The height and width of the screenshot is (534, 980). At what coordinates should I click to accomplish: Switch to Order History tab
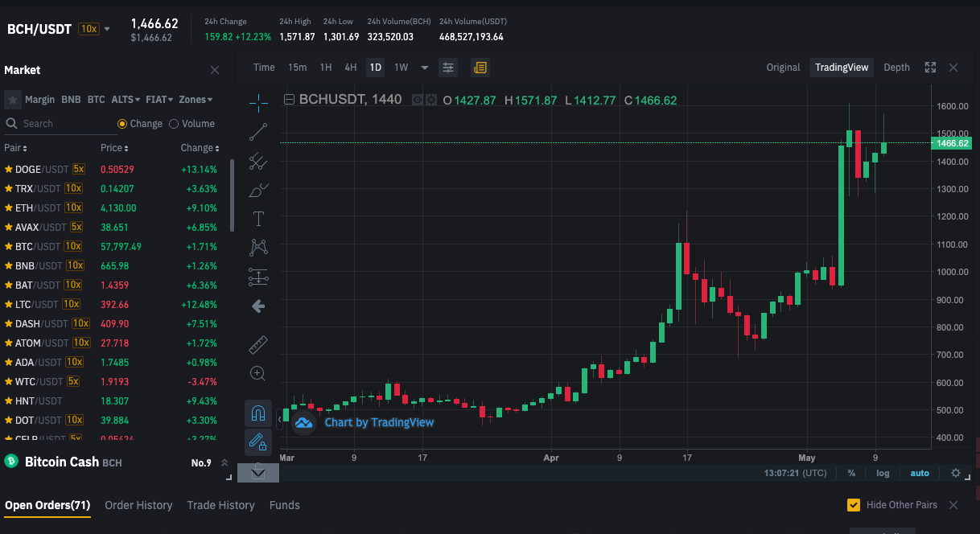point(138,505)
